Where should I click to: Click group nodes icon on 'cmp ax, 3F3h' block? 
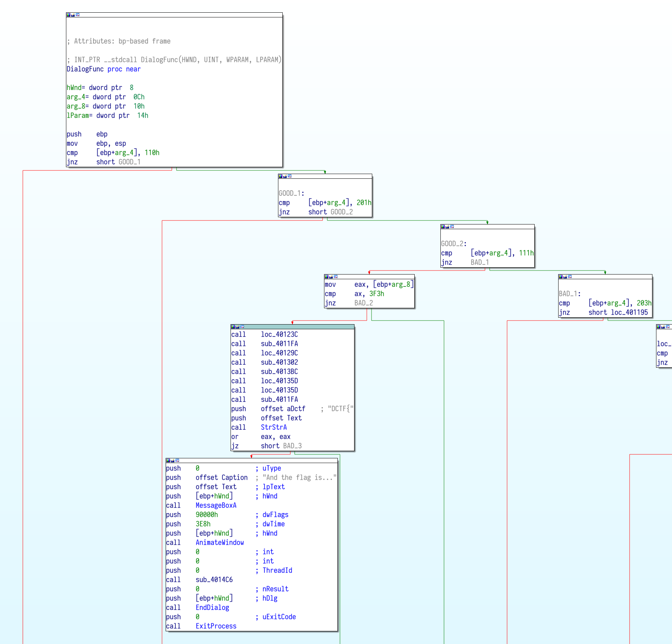coord(336,277)
